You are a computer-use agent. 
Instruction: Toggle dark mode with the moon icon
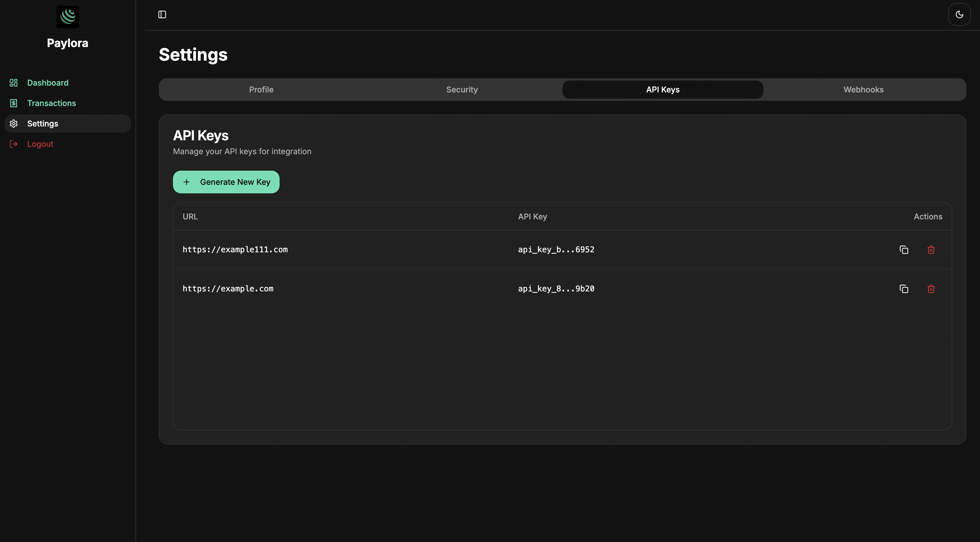click(x=960, y=14)
